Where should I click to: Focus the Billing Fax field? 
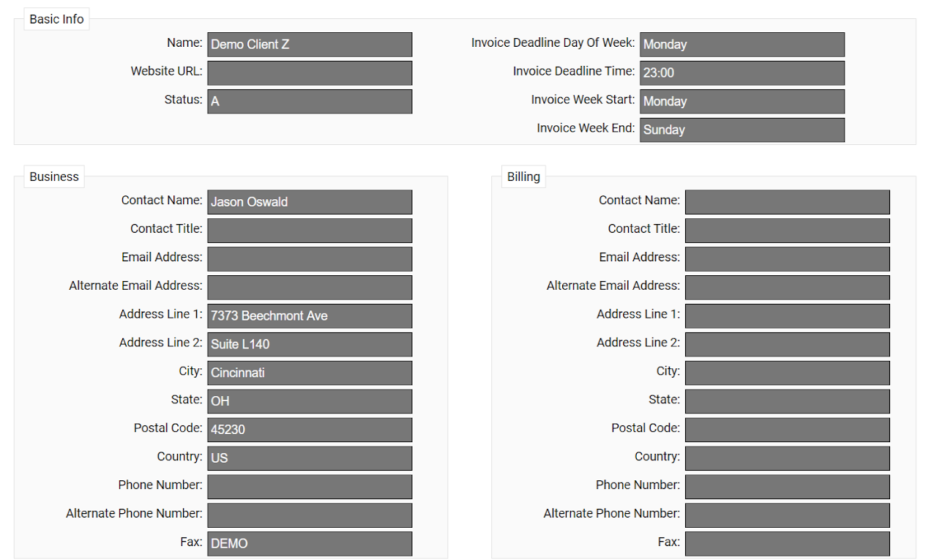(x=788, y=544)
